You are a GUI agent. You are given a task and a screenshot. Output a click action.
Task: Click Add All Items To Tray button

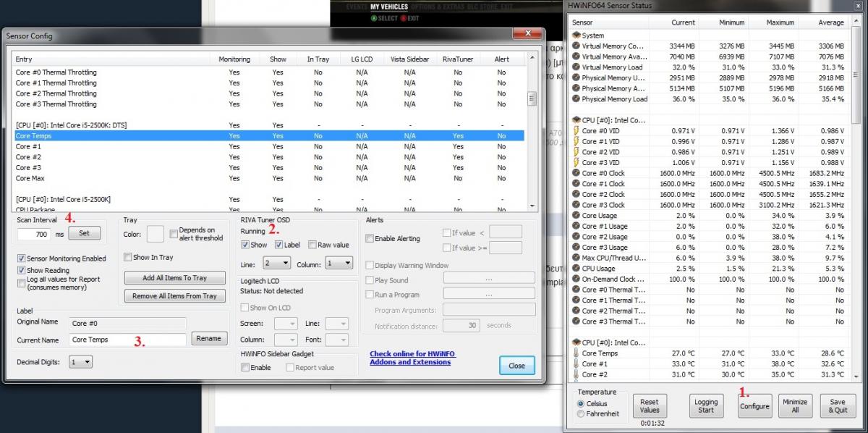pyautogui.click(x=174, y=277)
